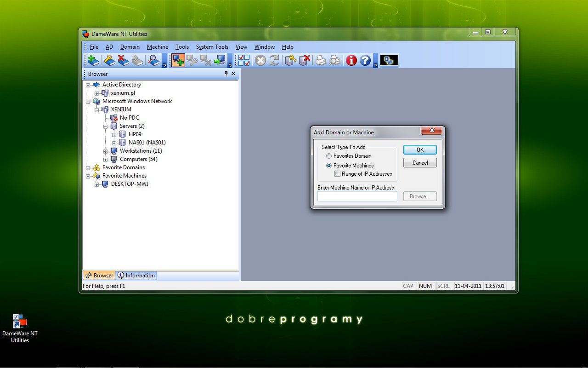The height and width of the screenshot is (368, 588).
Task: Click the black DW logo toolbar icon
Action: (389, 60)
